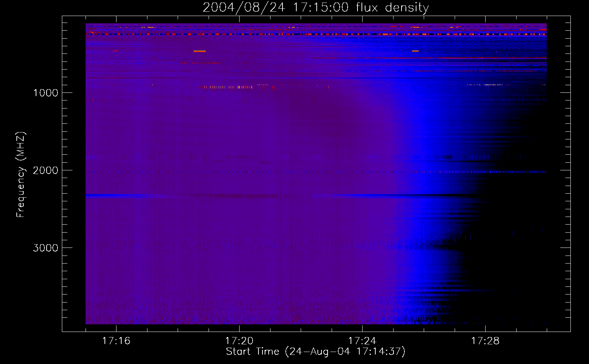Select the 17:16 time tick label

pos(116,341)
